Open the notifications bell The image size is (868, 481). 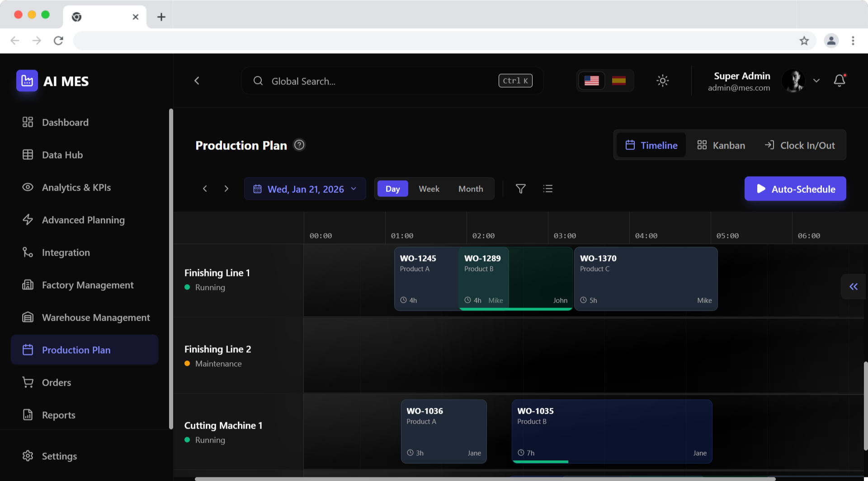pos(840,81)
